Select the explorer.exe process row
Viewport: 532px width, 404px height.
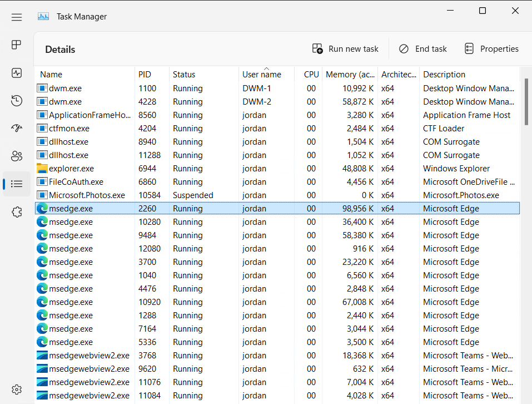71,169
